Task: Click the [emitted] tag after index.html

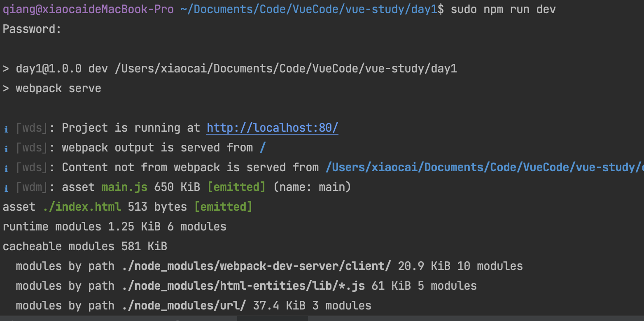Action: click(223, 207)
